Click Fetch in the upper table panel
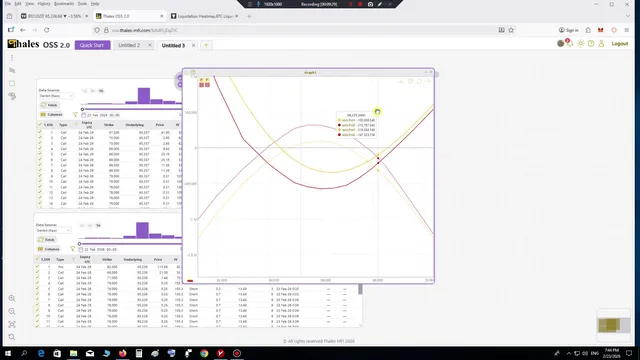The height and width of the screenshot is (360, 640). [x=49, y=105]
